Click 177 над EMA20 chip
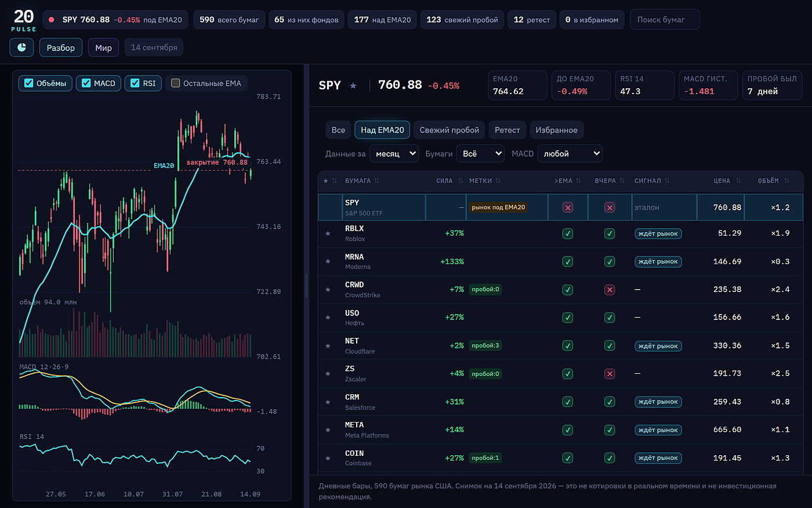The height and width of the screenshot is (508, 812). click(x=382, y=20)
